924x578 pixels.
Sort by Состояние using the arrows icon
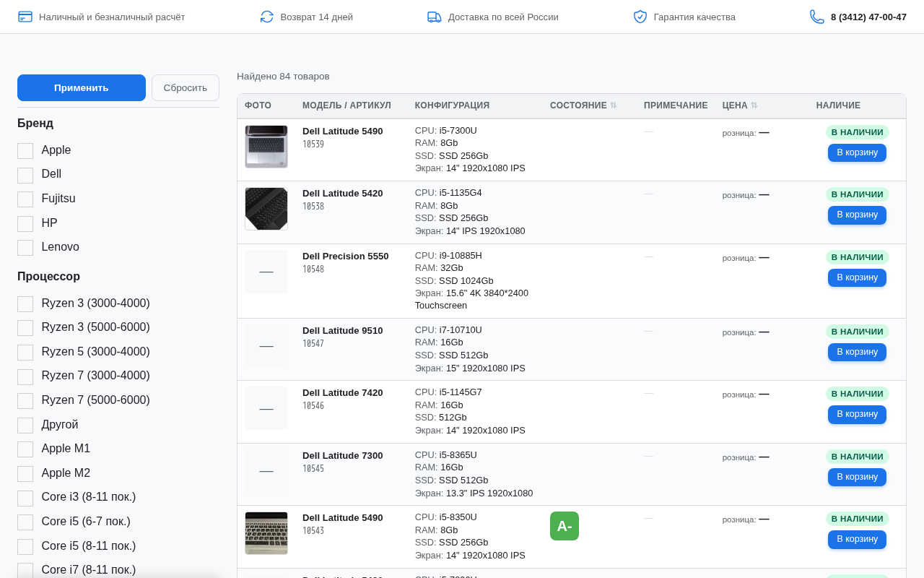(614, 105)
